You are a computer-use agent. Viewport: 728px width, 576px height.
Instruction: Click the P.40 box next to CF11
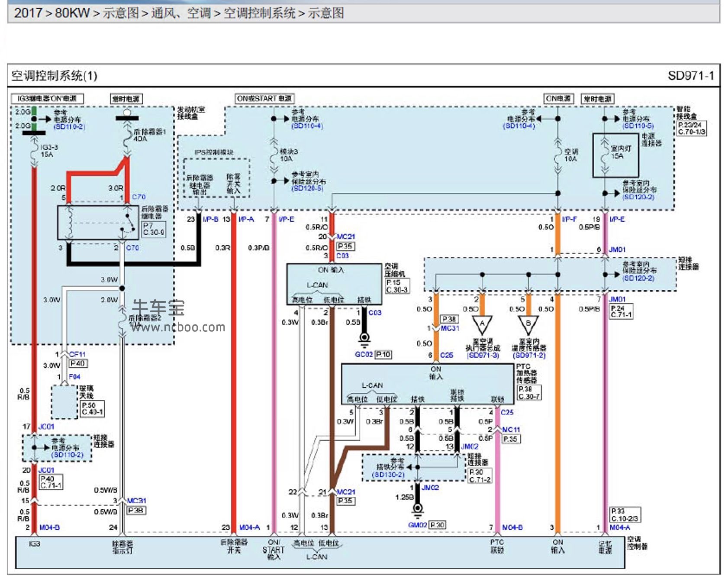[77, 364]
